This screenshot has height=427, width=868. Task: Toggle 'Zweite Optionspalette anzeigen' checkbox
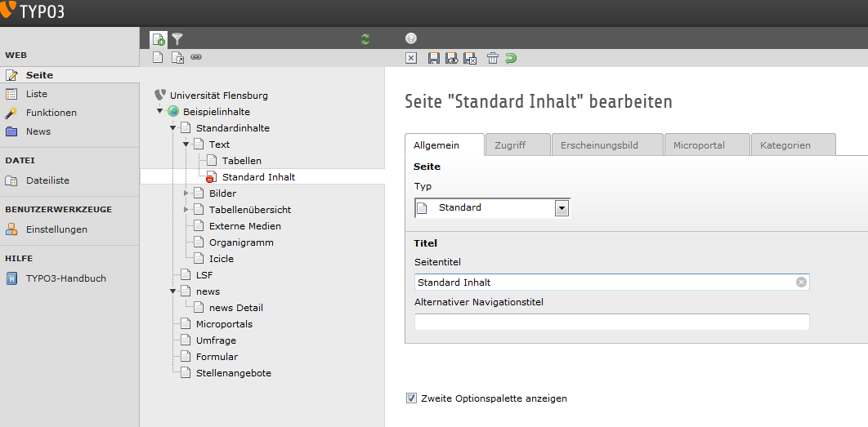(411, 398)
